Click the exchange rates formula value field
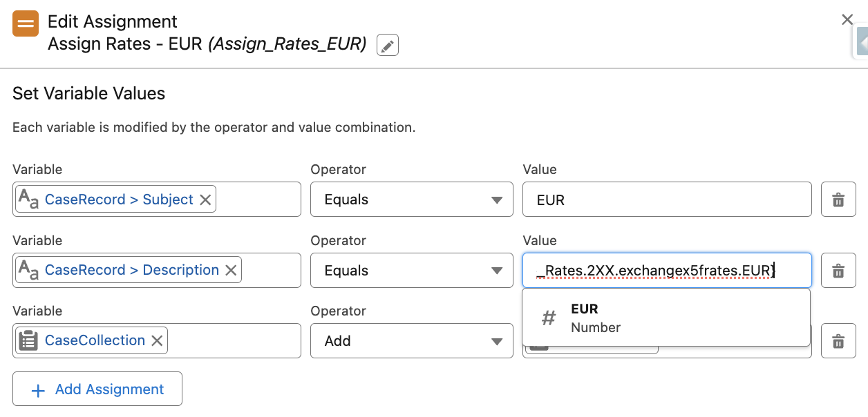868x417 pixels. pos(667,270)
